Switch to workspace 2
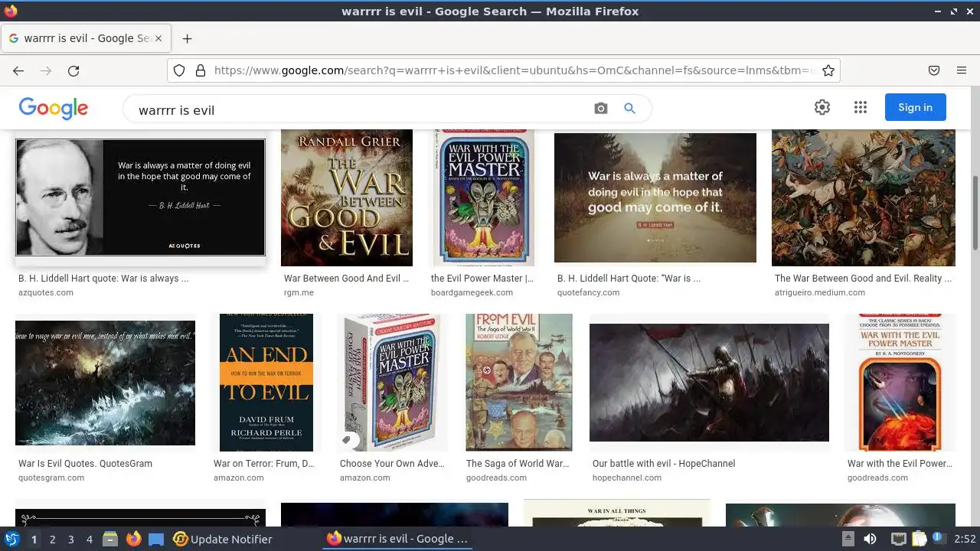This screenshot has height=551, width=980. click(x=52, y=539)
